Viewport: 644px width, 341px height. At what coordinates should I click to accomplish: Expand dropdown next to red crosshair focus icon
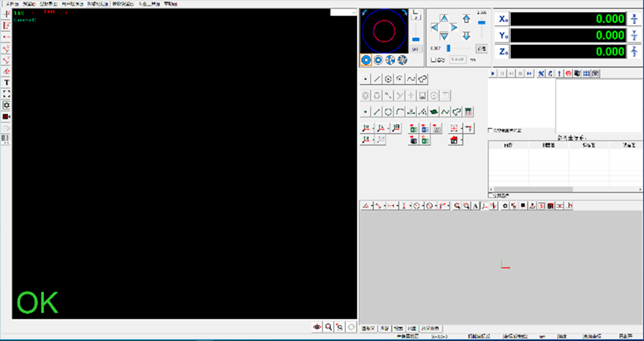[461, 128]
